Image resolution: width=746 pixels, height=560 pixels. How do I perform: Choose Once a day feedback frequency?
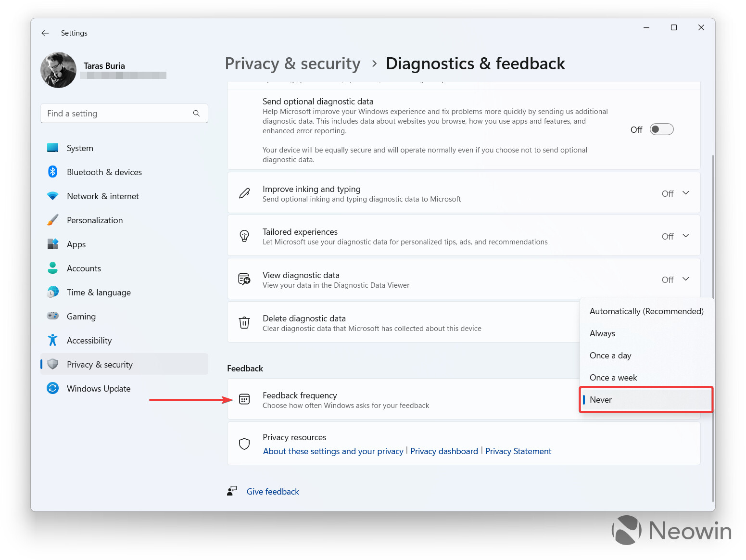click(646, 356)
